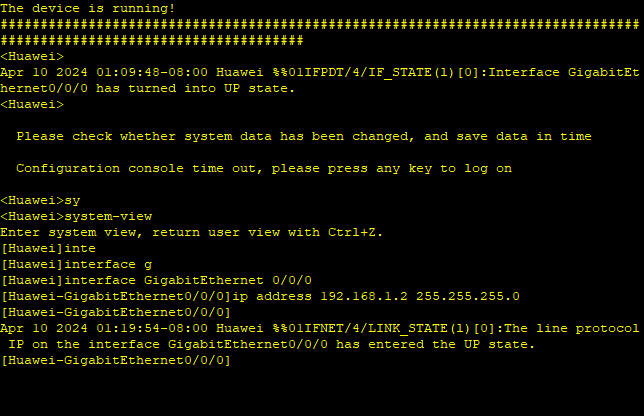This screenshot has height=416, width=644.
Task: Click the '<Huawei>sy' command line
Action: click(40, 200)
